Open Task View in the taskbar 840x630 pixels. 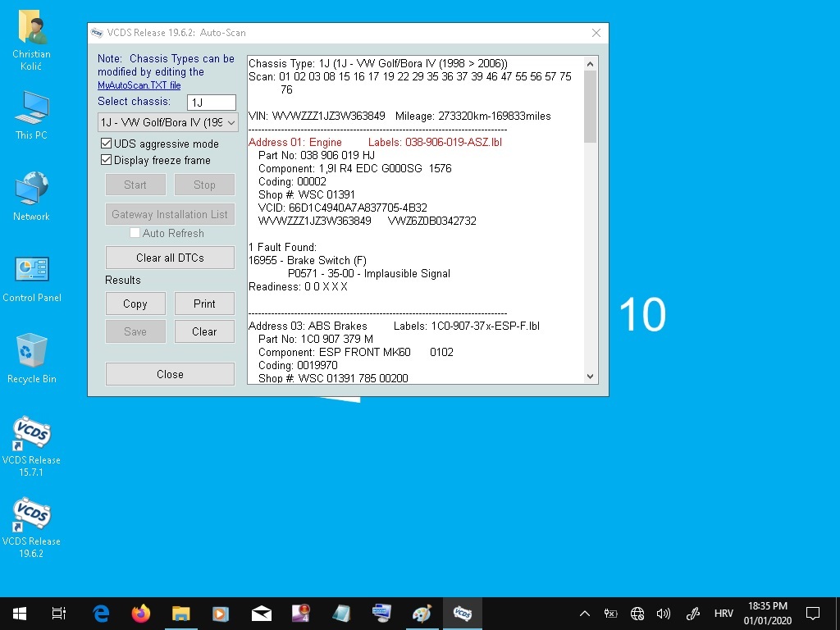point(59,614)
